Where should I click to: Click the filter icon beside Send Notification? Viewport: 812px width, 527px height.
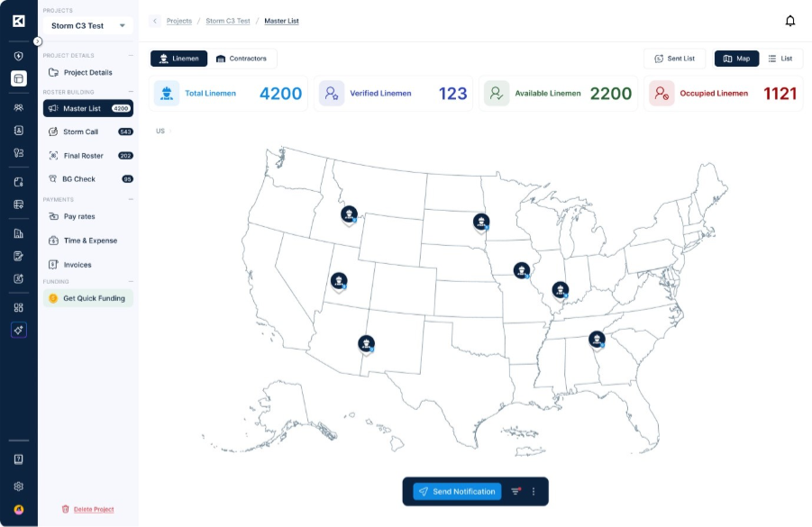pos(514,491)
